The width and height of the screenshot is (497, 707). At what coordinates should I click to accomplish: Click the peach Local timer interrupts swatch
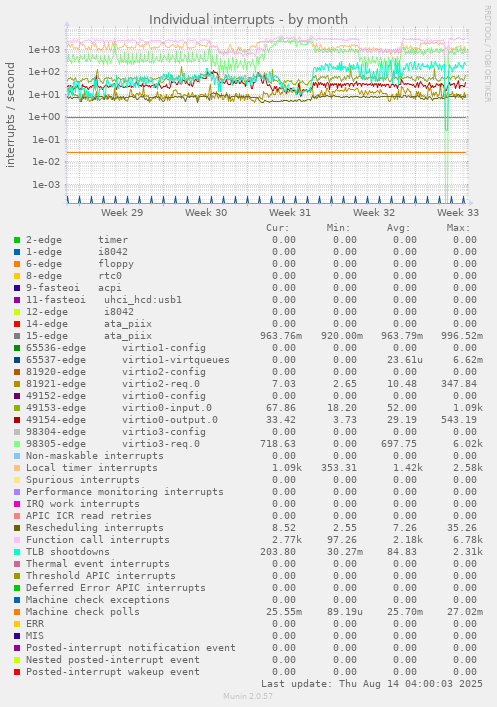pyautogui.click(x=17, y=468)
